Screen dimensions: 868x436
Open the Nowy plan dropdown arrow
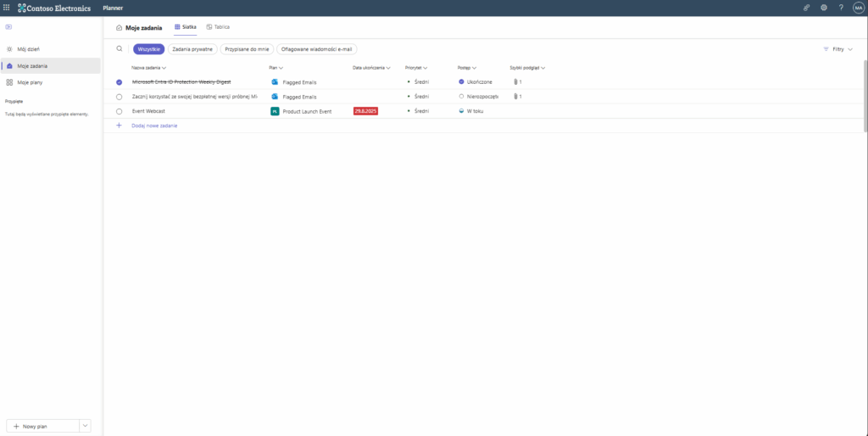pyautogui.click(x=84, y=426)
